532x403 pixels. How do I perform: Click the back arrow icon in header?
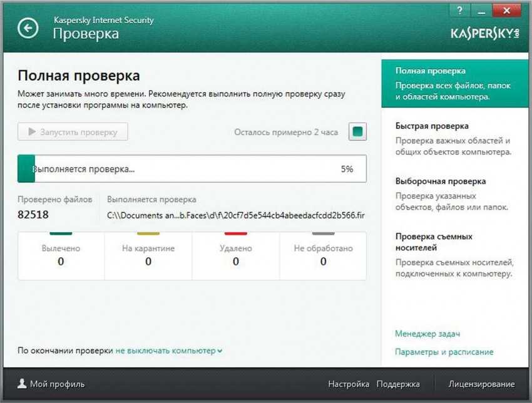pyautogui.click(x=28, y=28)
